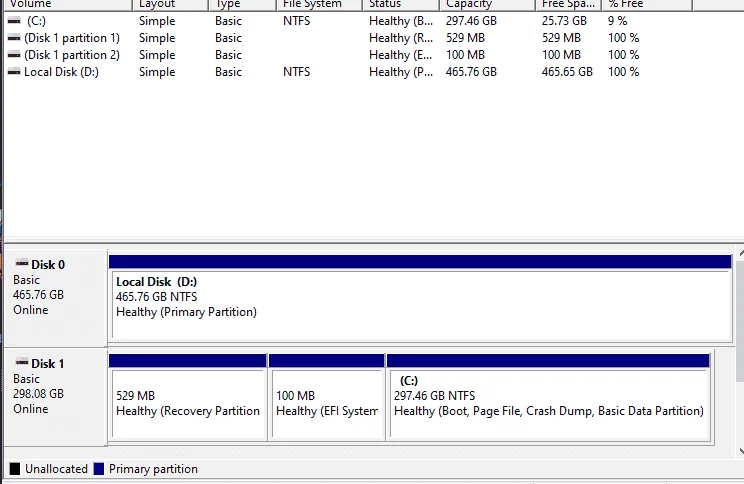Select the Local Disk (D:) partition block

click(420, 298)
